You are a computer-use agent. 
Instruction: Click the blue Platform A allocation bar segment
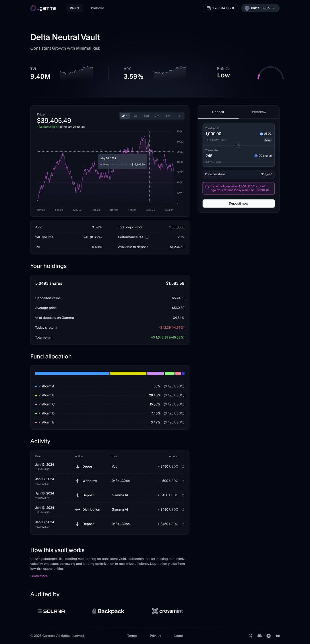click(x=72, y=373)
